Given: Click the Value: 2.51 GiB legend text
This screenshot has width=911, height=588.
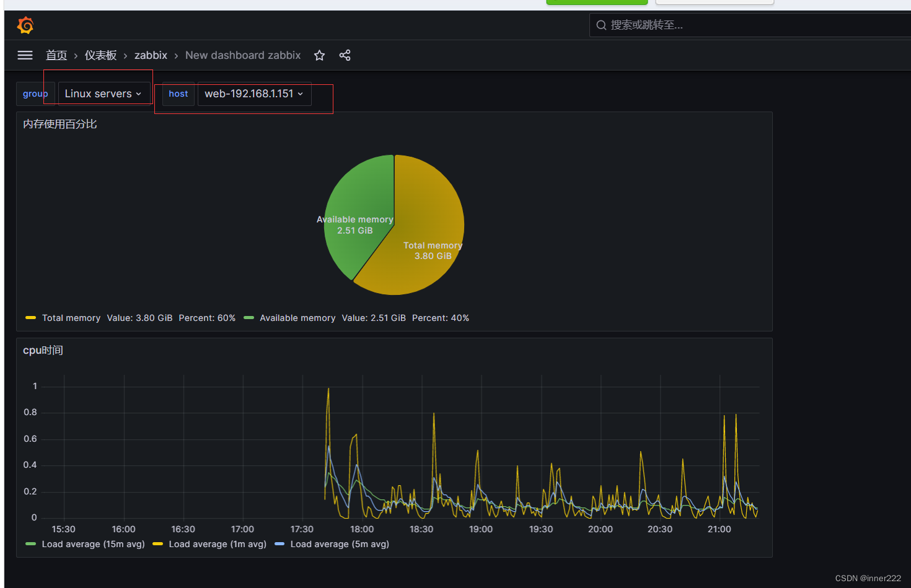Looking at the screenshot, I should coord(374,318).
